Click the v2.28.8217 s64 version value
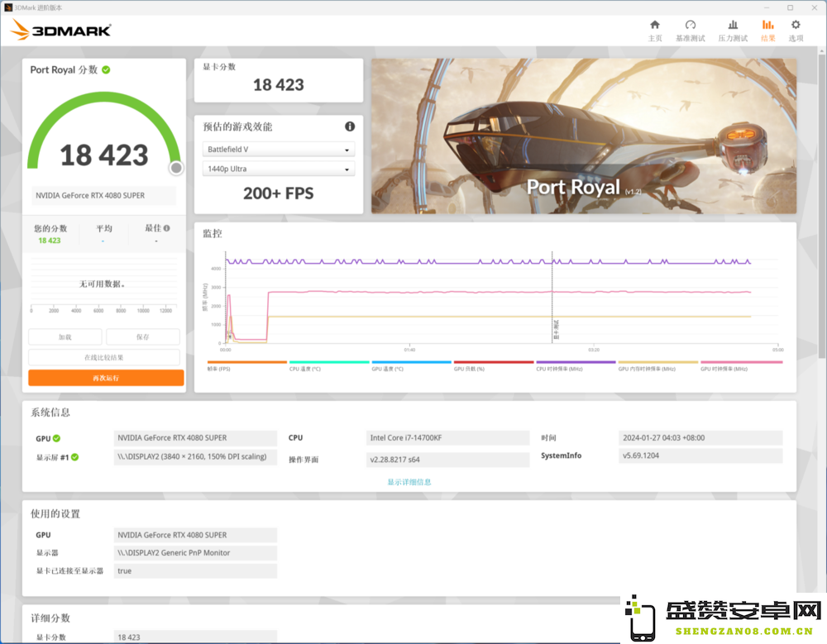The height and width of the screenshot is (644, 827). 447,460
